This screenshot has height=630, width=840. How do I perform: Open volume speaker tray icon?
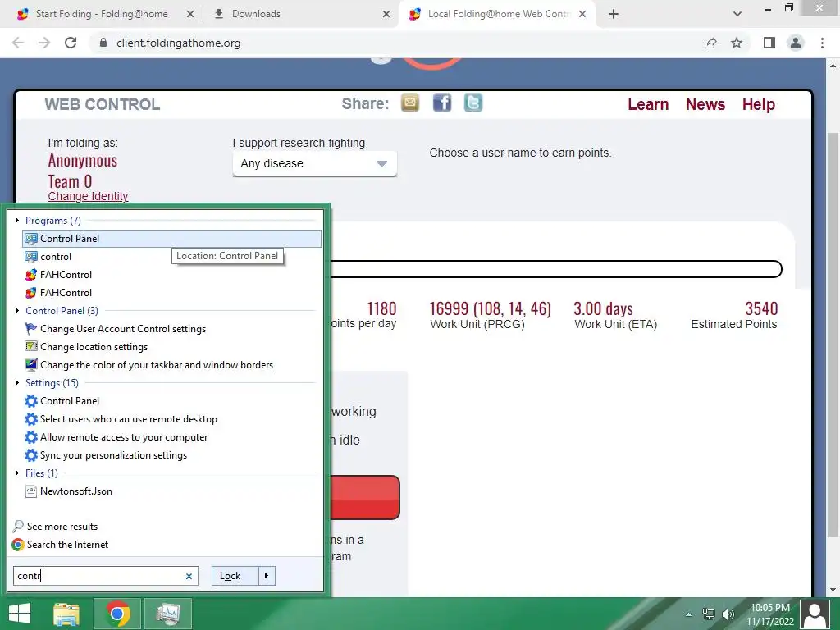pos(728,614)
